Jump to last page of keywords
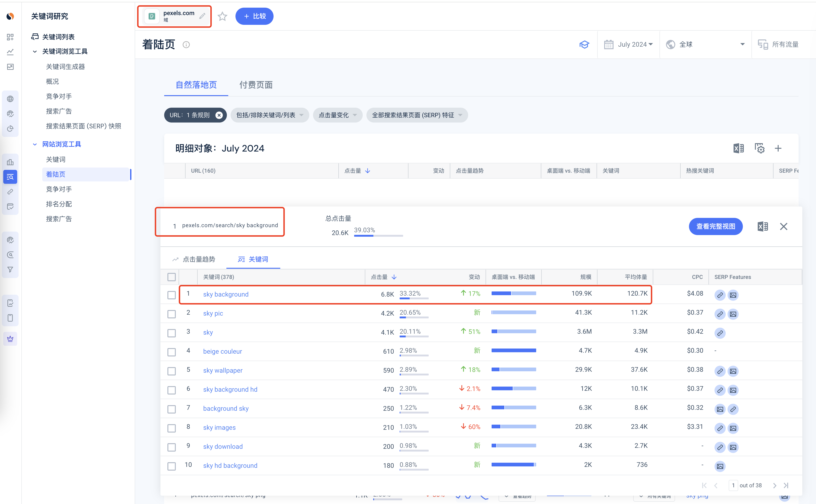The height and width of the screenshot is (504, 816). [786, 485]
